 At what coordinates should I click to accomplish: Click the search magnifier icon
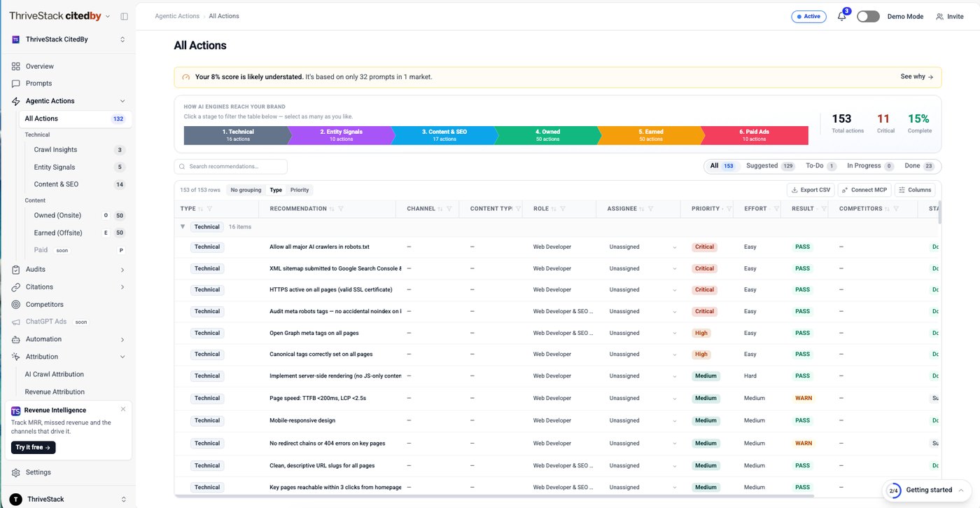182,167
